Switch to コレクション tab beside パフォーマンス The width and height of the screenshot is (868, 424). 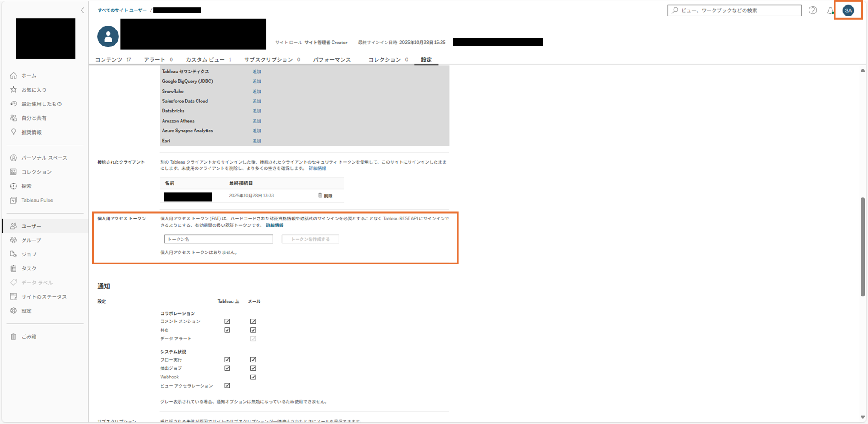tap(388, 59)
